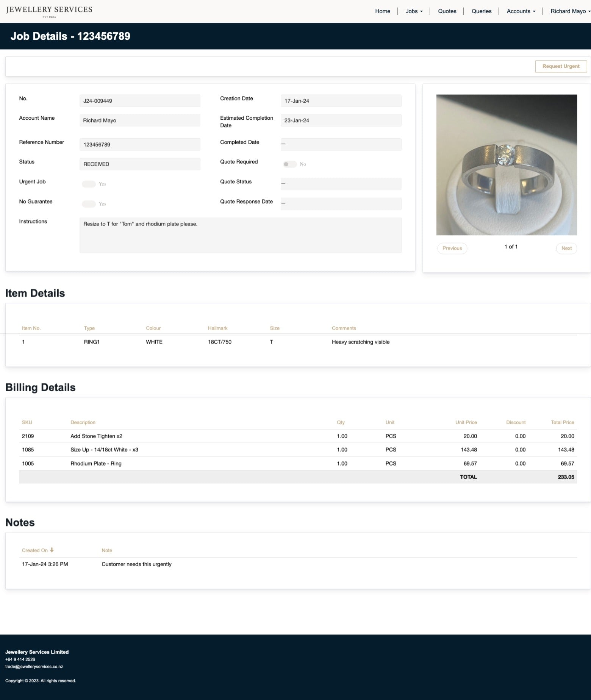Screen dimensions: 591x700
Task: Navigate to the Queries page
Action: 482,11
